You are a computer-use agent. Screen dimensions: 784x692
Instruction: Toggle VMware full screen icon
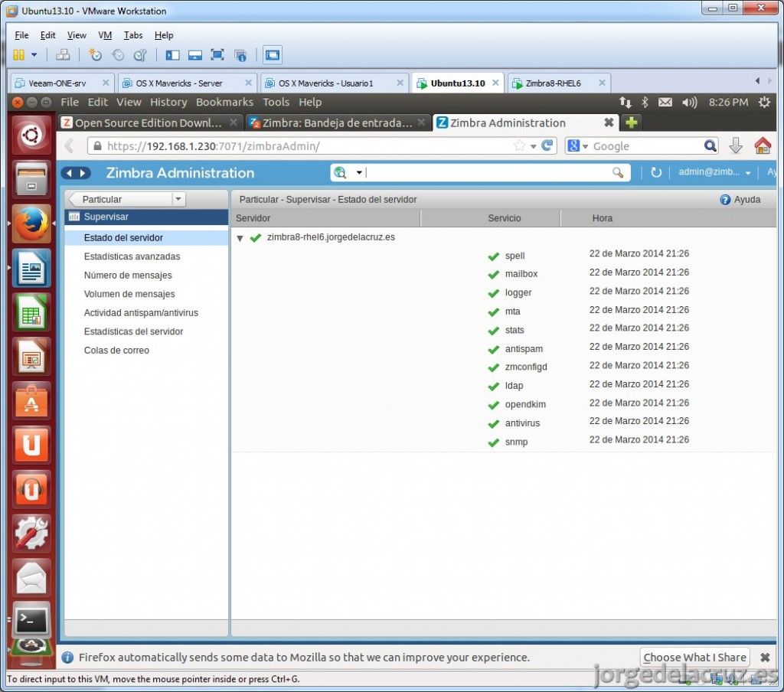[217, 55]
